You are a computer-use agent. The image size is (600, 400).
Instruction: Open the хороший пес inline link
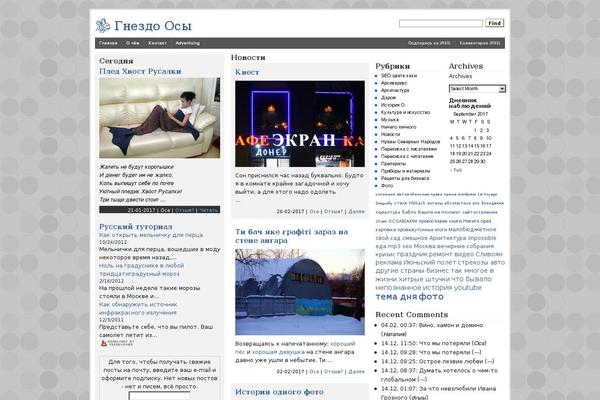295,348
